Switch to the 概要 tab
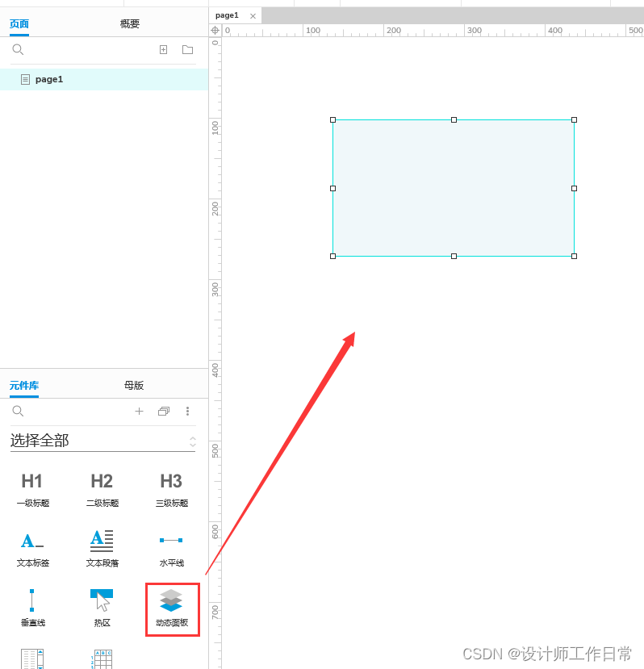 click(x=130, y=24)
